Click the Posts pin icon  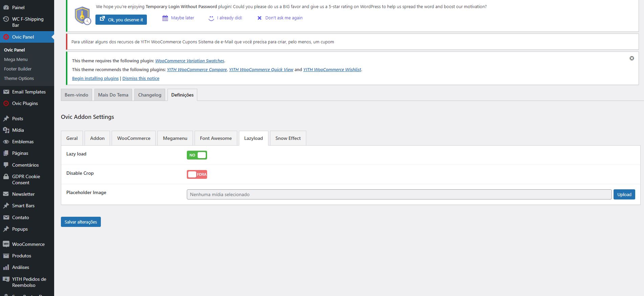6,119
